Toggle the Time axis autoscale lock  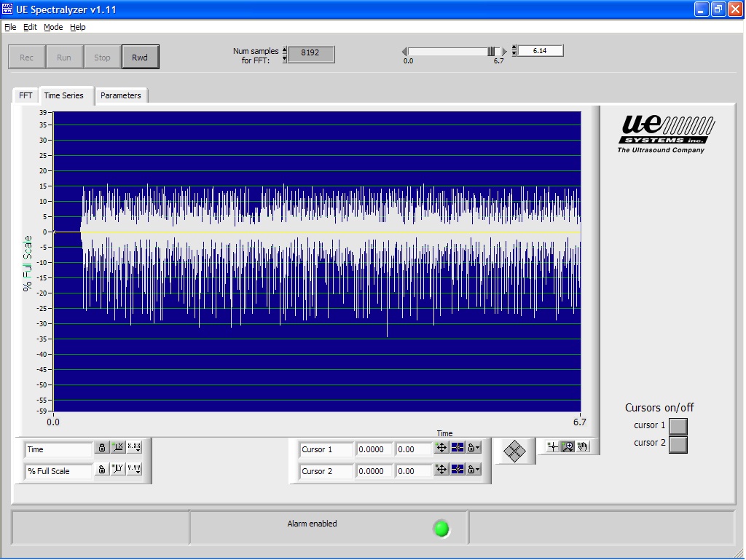[102, 448]
